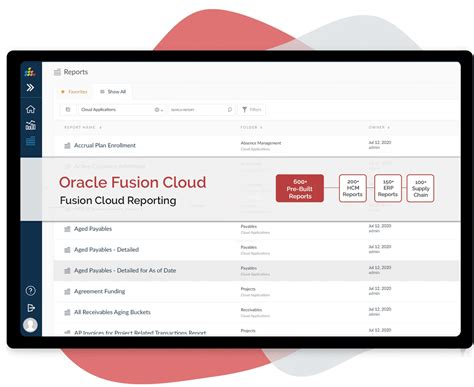Click the Jul 12, 2020 date in the Accrual Plan Enrollment row
The height and width of the screenshot is (387, 474).
pos(380,142)
